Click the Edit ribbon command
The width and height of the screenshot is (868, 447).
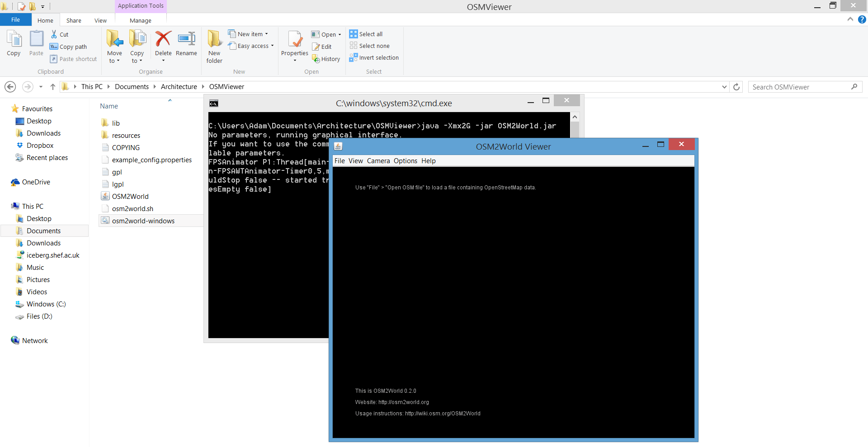[x=322, y=47]
